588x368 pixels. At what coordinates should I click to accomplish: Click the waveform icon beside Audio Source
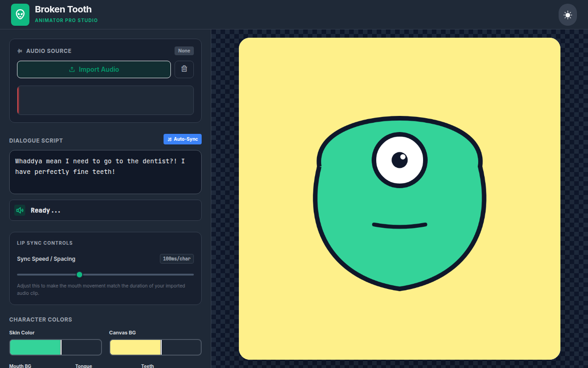[x=20, y=51]
